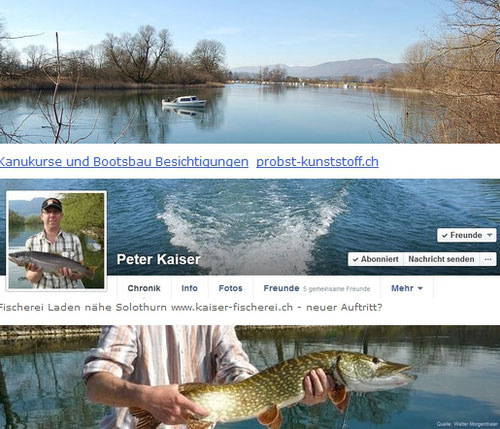Follow the probst-kunststoff.ch link
Viewport: 500px width, 429px height.
click(317, 162)
